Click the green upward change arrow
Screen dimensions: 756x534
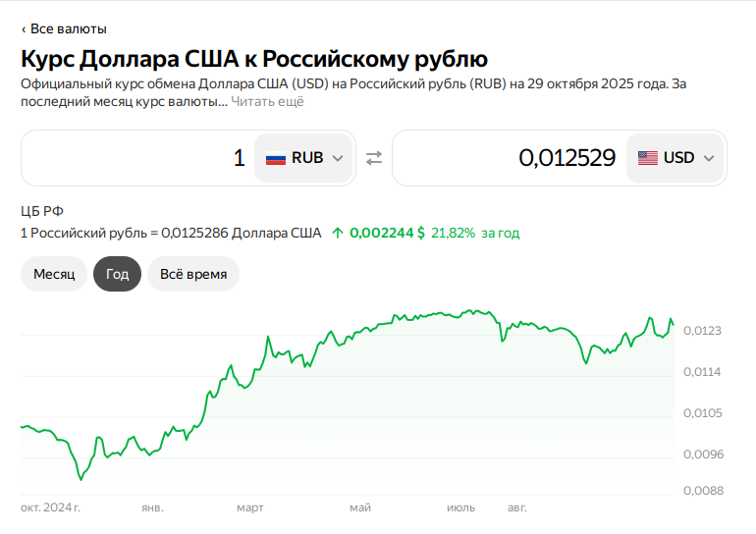coord(338,234)
